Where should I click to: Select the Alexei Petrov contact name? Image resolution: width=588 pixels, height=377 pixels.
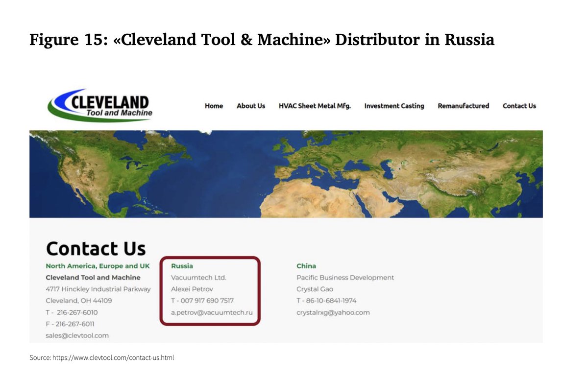(192, 289)
